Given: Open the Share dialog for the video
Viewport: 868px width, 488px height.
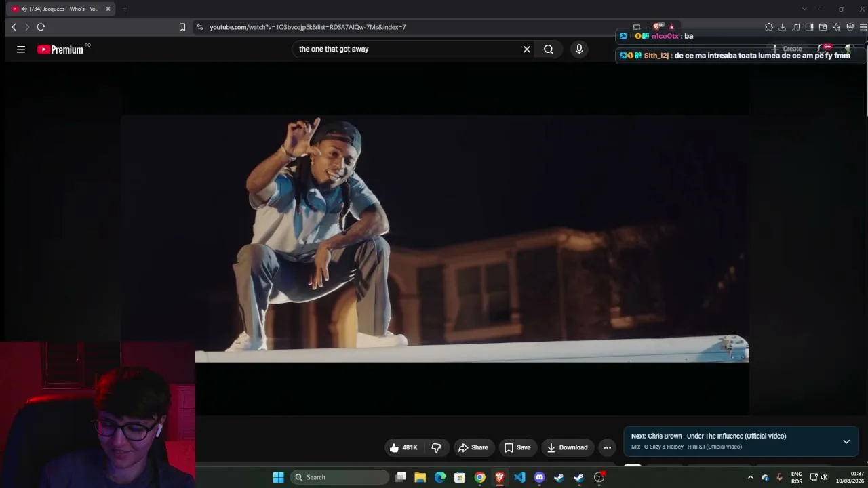Looking at the screenshot, I should (x=473, y=447).
